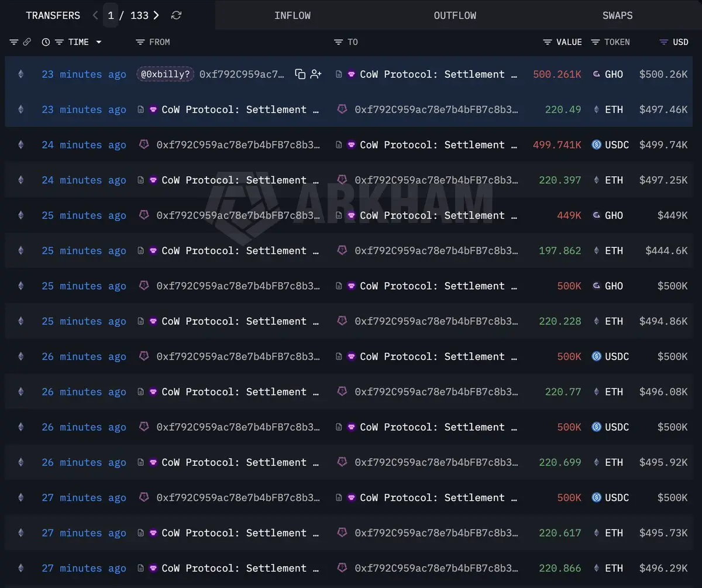
Task: Open recipient address in the 220.397 ETH row
Action: pos(436,180)
